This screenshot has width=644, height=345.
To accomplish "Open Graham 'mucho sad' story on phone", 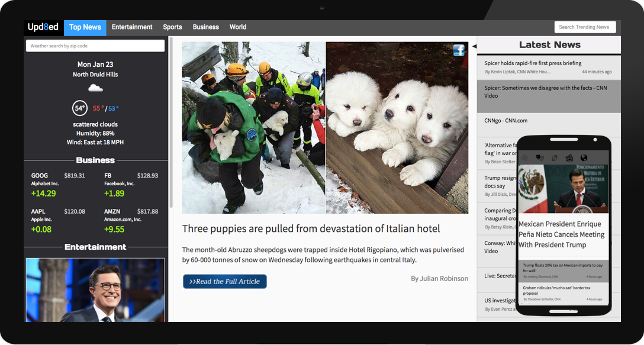I will point(563,294).
